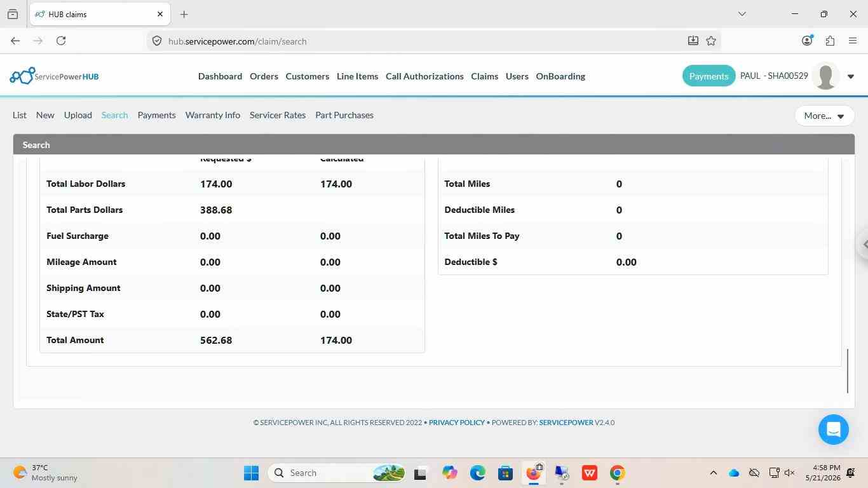
Task: Expand the side panel arrow handle
Action: tap(864, 245)
